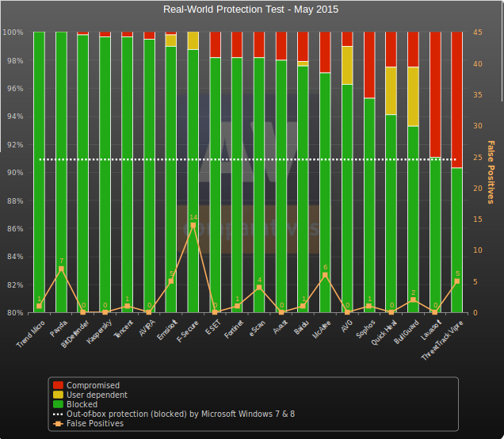
Task: Click the green Blocked bar for eScan
Action: (x=259, y=185)
